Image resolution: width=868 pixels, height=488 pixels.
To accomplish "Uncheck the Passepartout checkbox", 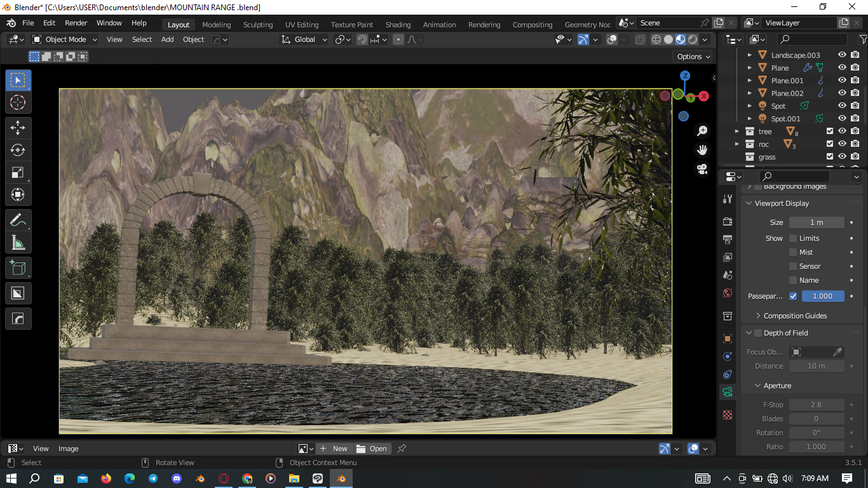I will coord(793,296).
